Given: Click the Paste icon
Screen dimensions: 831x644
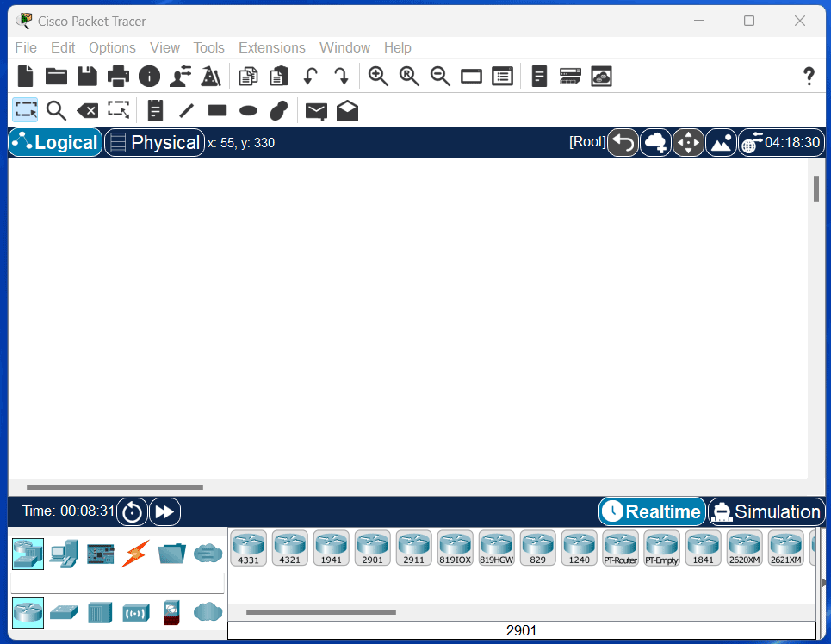Looking at the screenshot, I should (279, 77).
